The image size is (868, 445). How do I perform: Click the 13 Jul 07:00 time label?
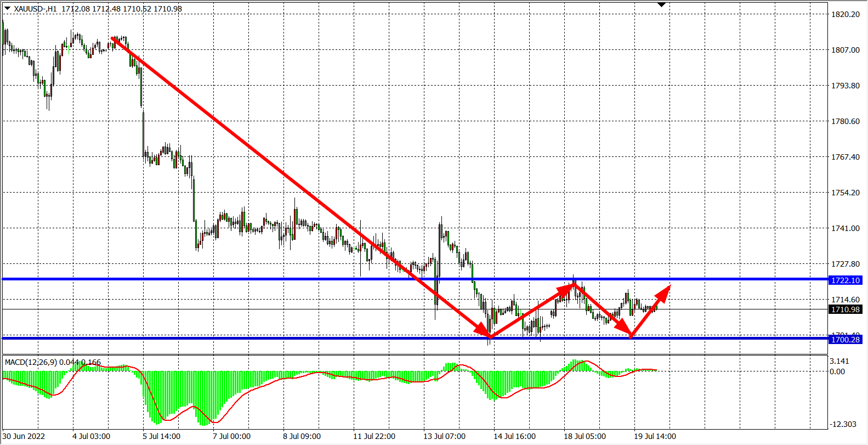pos(444,436)
